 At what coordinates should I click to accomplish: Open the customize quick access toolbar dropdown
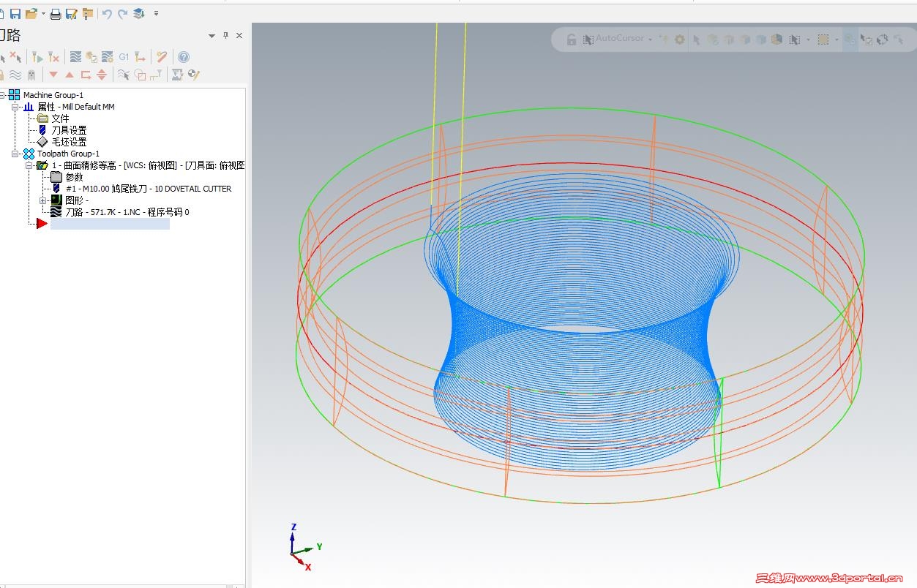click(156, 14)
